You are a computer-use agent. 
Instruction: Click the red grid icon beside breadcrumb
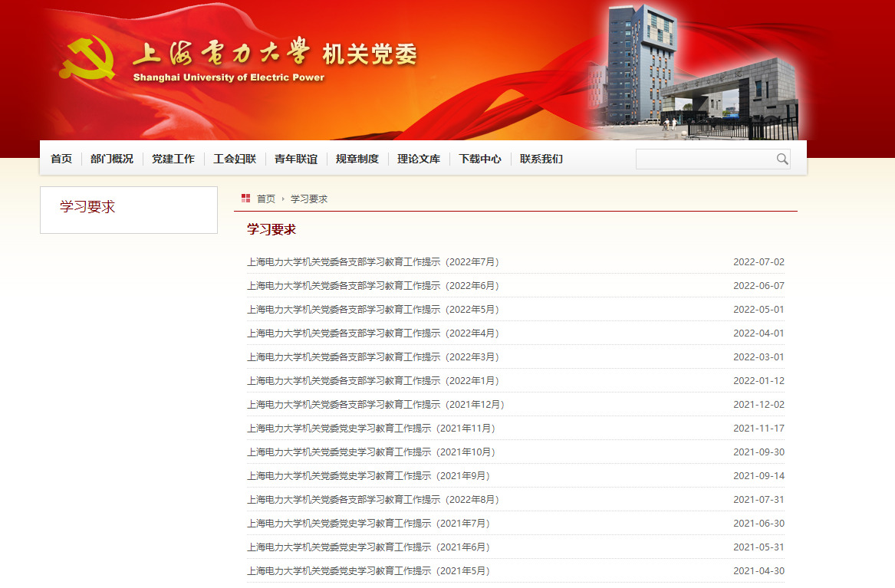tap(246, 198)
